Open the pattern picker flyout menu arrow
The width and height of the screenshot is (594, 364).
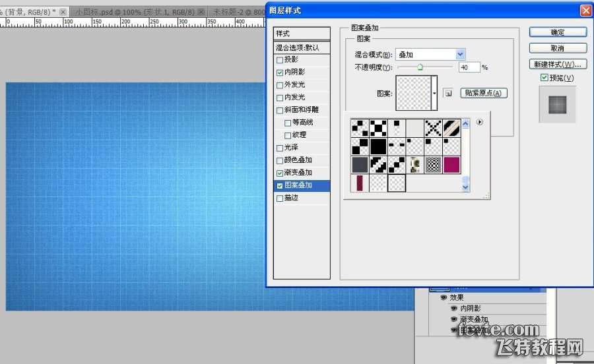point(480,122)
